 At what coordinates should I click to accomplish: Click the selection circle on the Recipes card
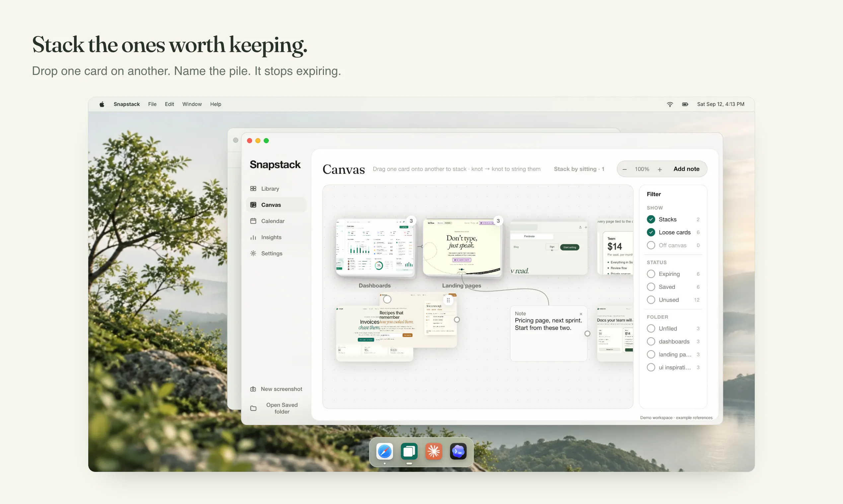[387, 299]
